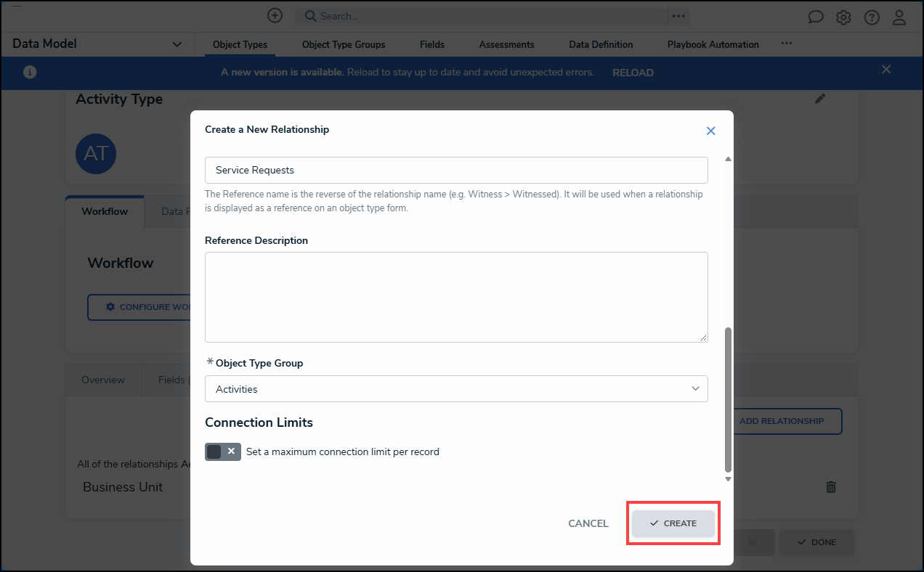The width and height of the screenshot is (924, 572).
Task: Show more navigation tabs ellipsis
Action: pyautogui.click(x=787, y=44)
